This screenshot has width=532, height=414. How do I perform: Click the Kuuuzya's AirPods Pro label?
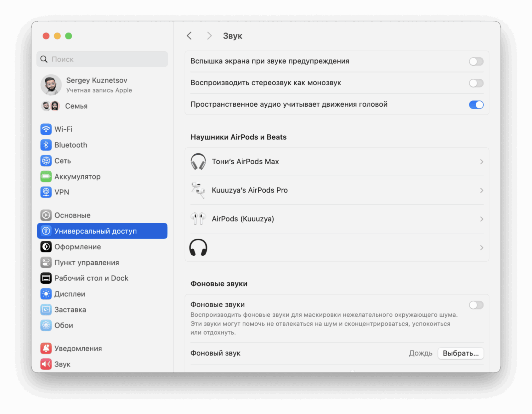[x=250, y=190]
